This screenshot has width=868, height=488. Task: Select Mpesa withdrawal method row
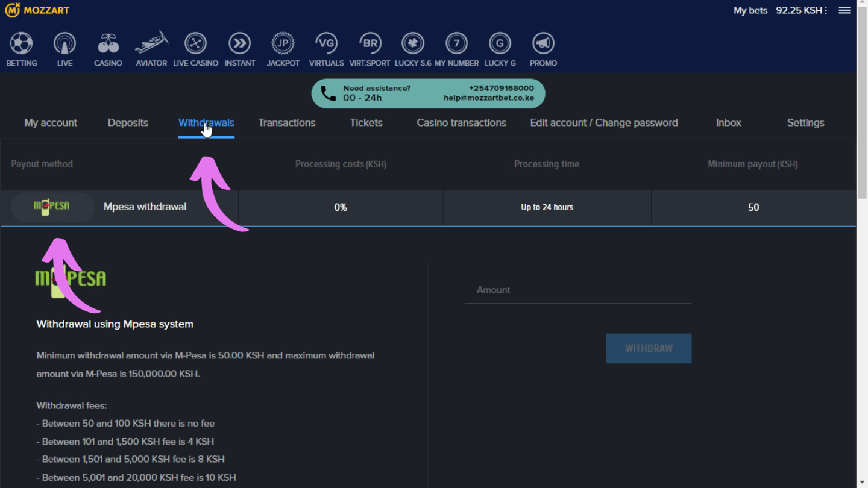(x=428, y=207)
